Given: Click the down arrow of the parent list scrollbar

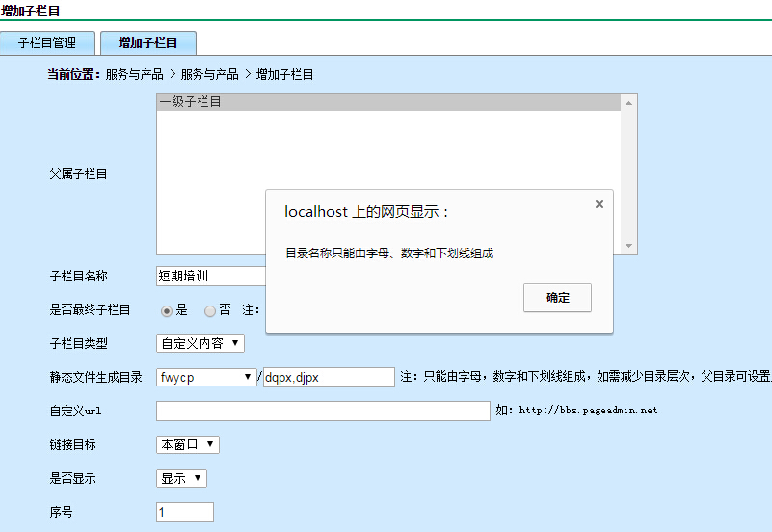Looking at the screenshot, I should [628, 247].
